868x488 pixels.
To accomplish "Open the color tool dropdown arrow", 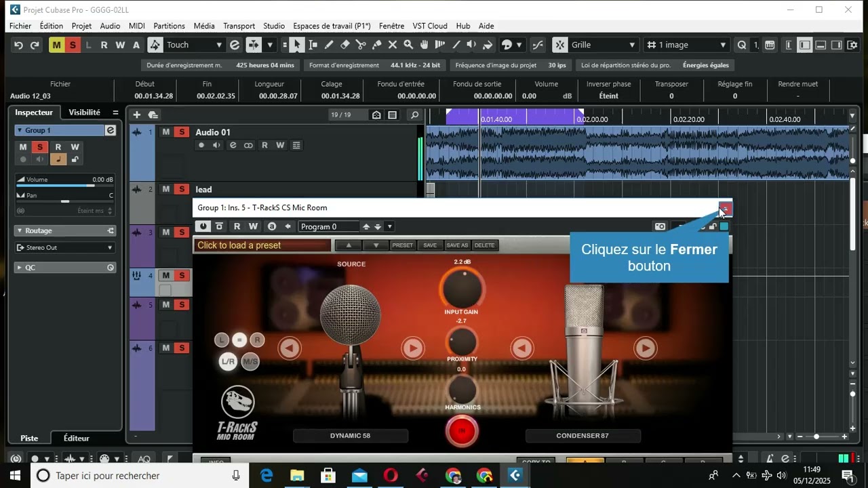I will (x=519, y=45).
